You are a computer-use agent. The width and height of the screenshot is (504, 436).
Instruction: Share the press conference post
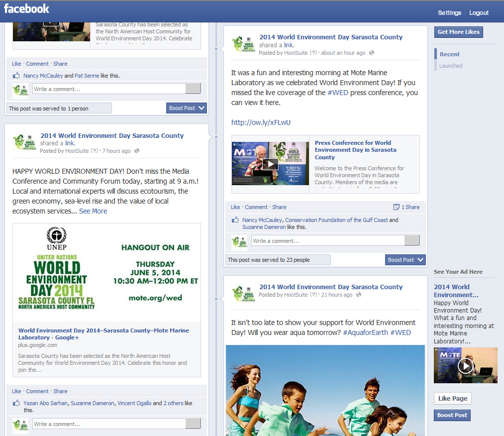pyautogui.click(x=279, y=207)
